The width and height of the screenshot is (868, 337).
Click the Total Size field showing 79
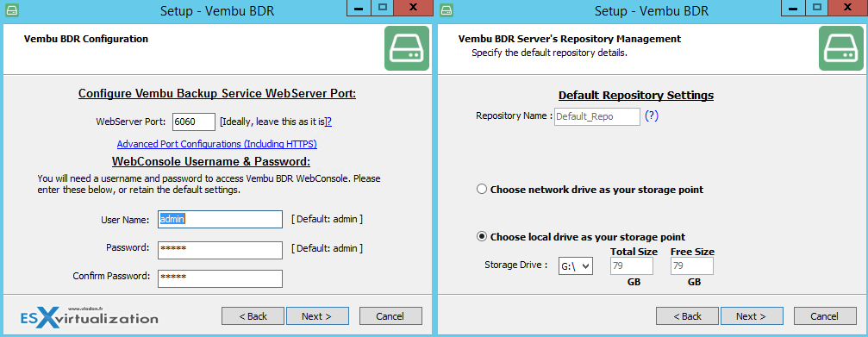[x=632, y=265]
